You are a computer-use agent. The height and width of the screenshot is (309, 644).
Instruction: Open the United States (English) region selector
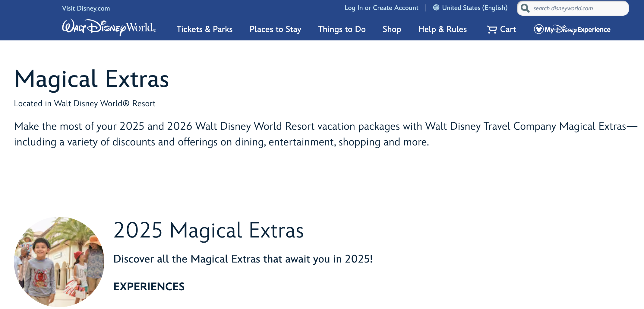[x=475, y=8]
